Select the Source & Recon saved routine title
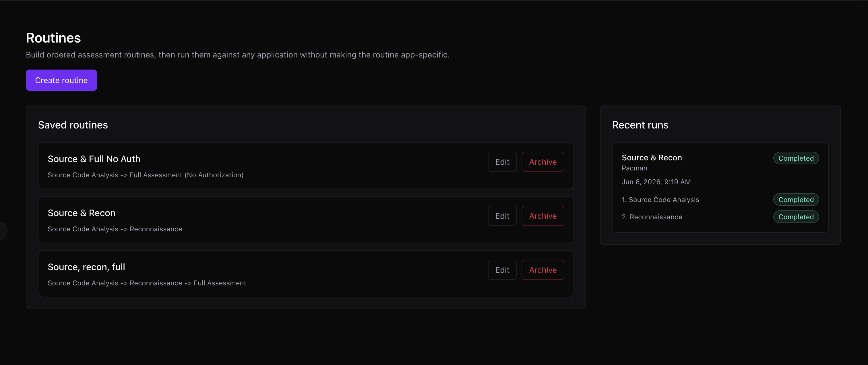This screenshot has height=365, width=868. click(82, 213)
